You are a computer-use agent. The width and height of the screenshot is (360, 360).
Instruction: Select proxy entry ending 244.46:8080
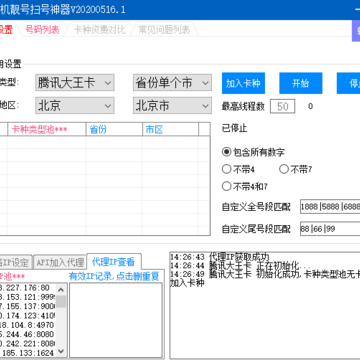coord(28,334)
